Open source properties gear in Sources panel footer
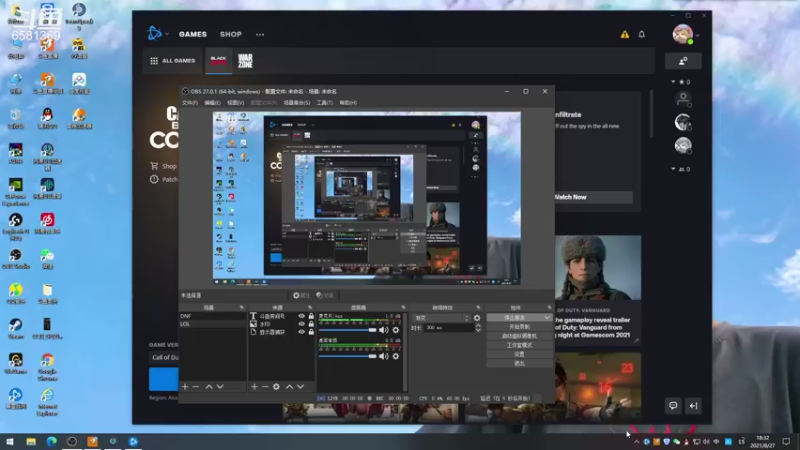Viewport: 800px width, 450px height. [276, 387]
